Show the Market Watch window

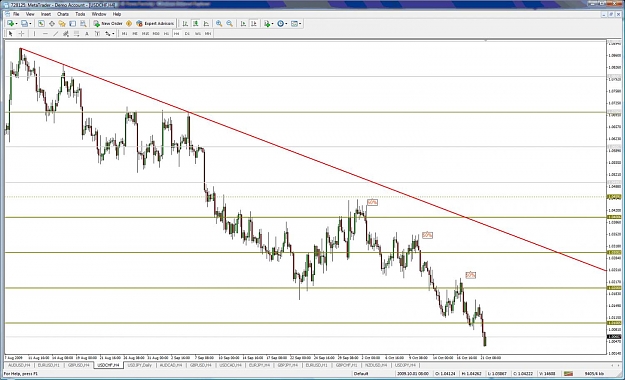coord(41,24)
